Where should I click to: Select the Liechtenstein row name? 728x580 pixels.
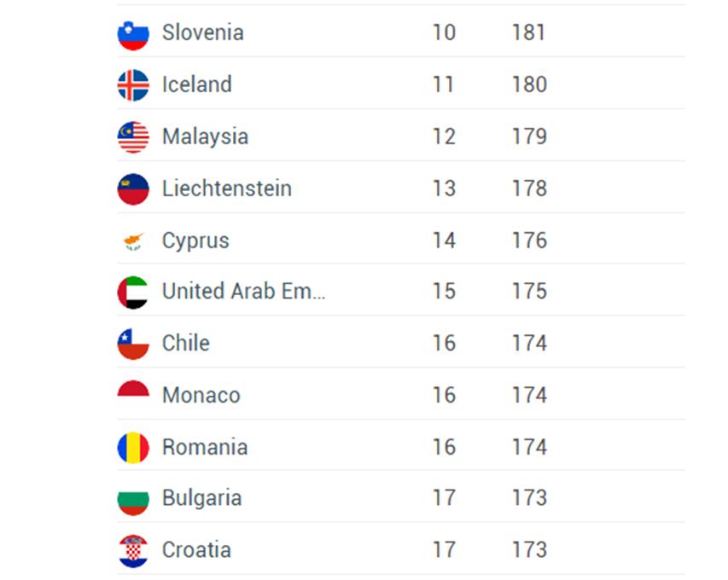tap(227, 188)
